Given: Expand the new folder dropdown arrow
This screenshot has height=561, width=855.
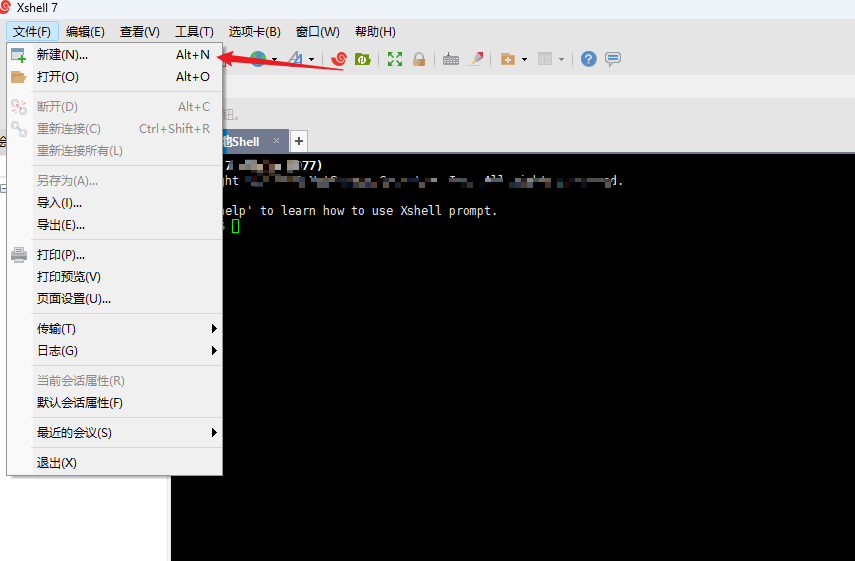Looking at the screenshot, I should pos(524,59).
